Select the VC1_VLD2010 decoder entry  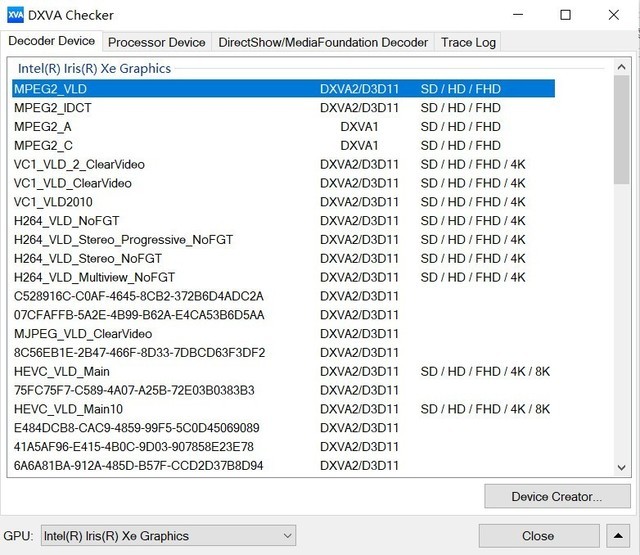pyautogui.click(x=283, y=202)
